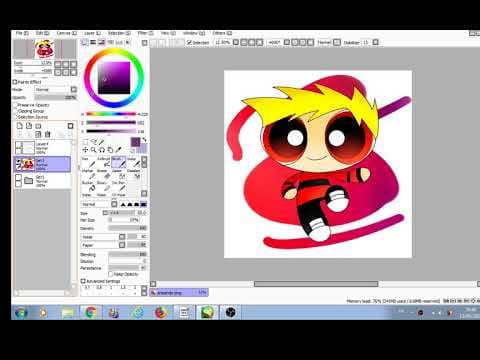The width and height of the screenshot is (480, 360).
Task: Tick the Clipping Group checkbox
Action: coord(15,111)
